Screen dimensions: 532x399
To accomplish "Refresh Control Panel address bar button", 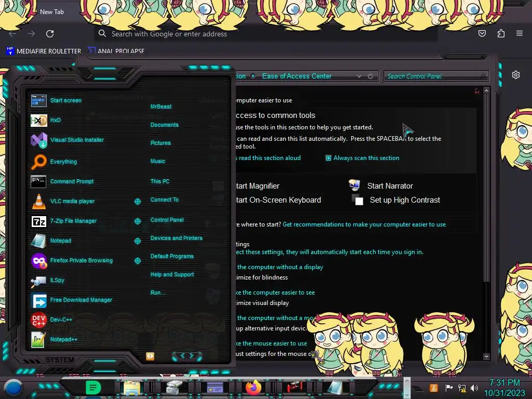I will [x=370, y=76].
